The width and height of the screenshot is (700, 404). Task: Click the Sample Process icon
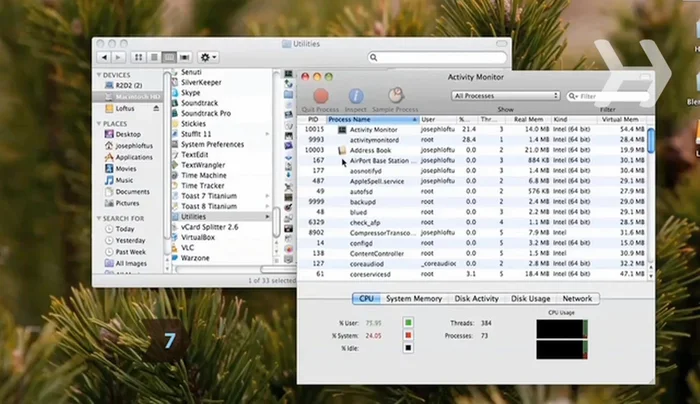(396, 96)
